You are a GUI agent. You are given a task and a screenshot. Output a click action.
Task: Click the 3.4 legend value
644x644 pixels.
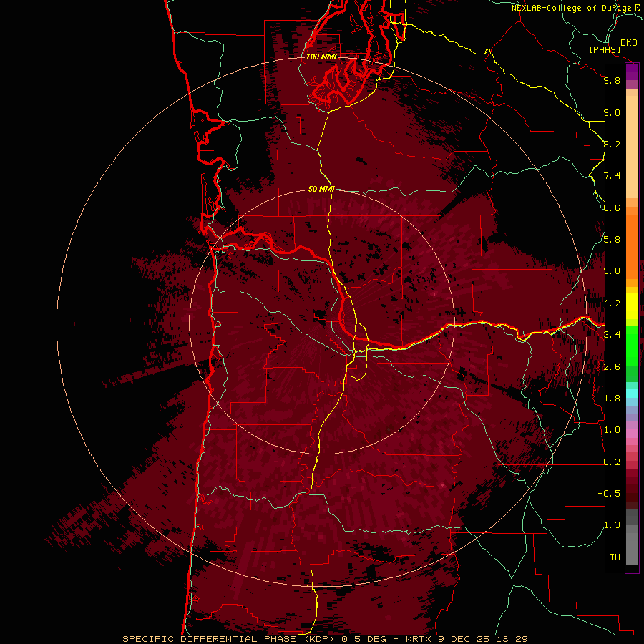click(x=612, y=335)
